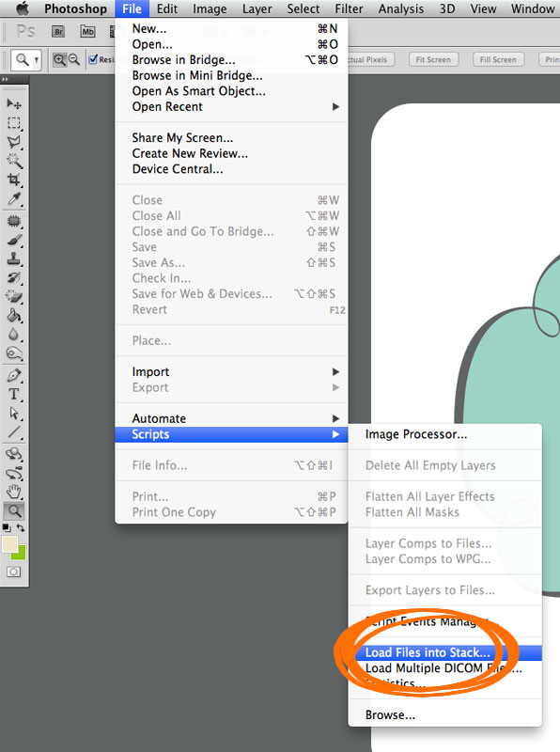Click the Zoom In magnifier option
This screenshot has height=752, width=560.
point(59,59)
